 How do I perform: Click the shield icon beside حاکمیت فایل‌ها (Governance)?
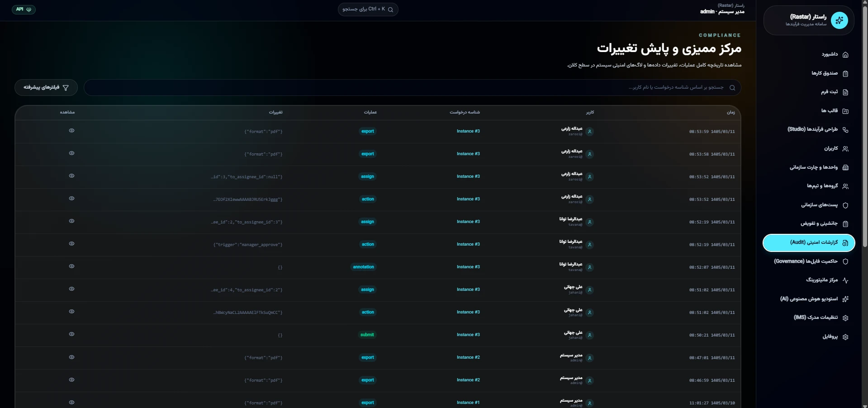click(845, 261)
